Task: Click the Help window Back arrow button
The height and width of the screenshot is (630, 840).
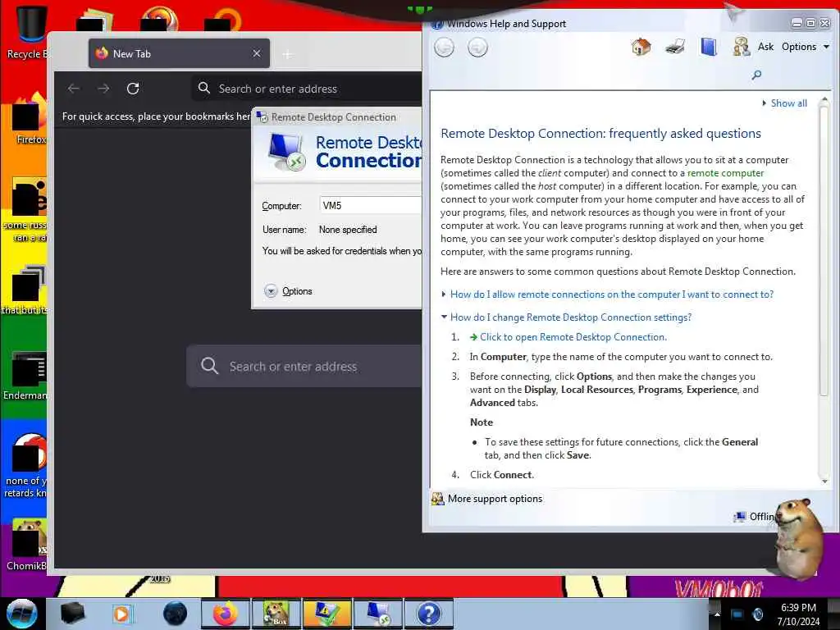Action: [444, 48]
